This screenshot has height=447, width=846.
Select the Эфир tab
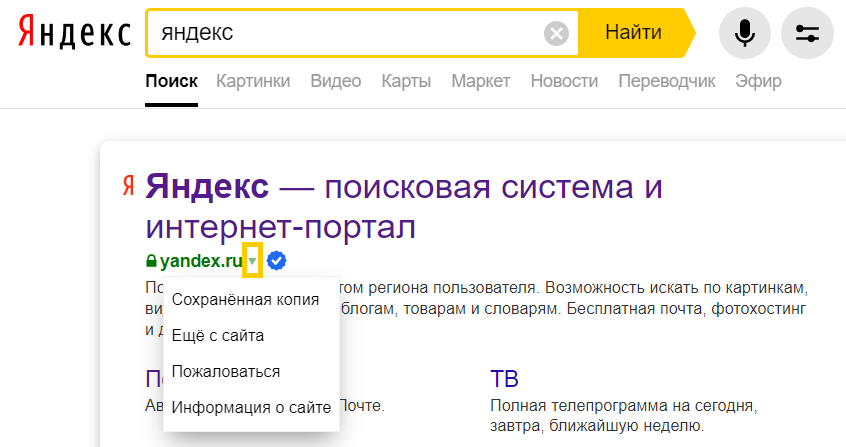(758, 81)
